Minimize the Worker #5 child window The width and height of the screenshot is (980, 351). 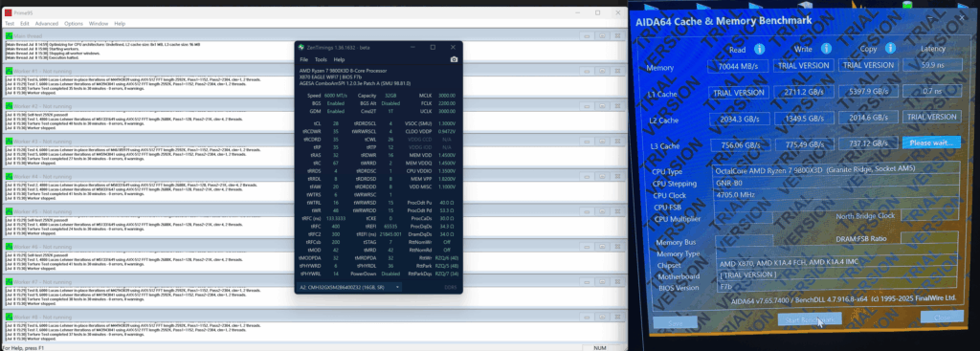pos(587,211)
